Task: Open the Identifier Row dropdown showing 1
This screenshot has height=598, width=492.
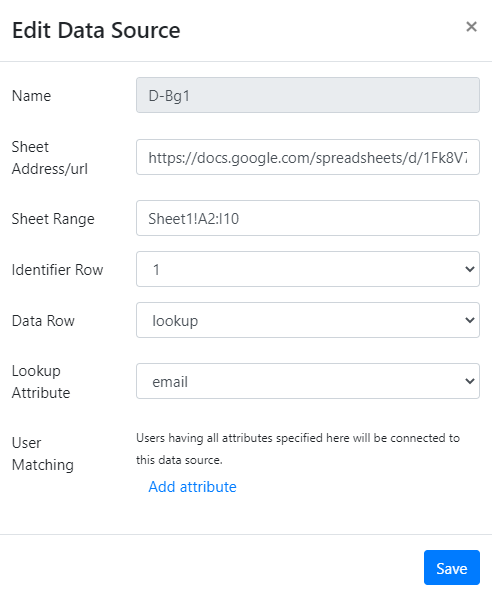Action: click(308, 269)
